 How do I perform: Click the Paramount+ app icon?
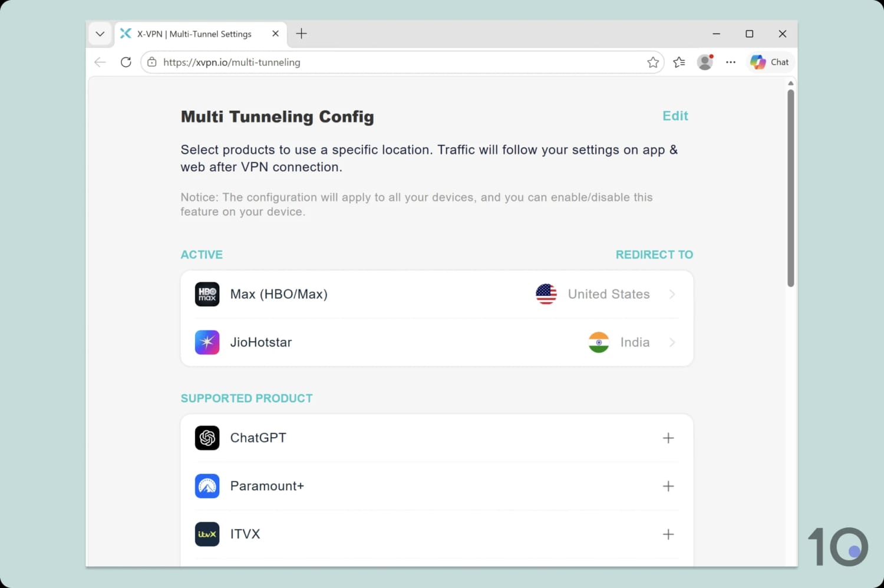(x=207, y=486)
